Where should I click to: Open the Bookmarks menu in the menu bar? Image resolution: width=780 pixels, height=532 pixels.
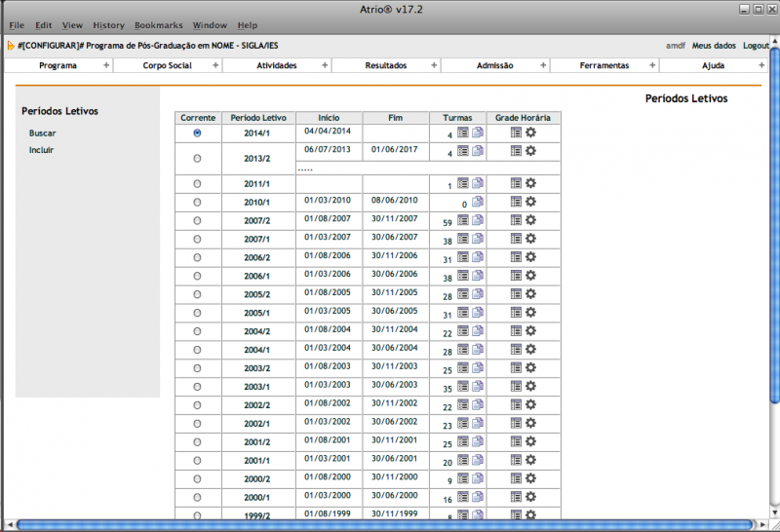158,24
